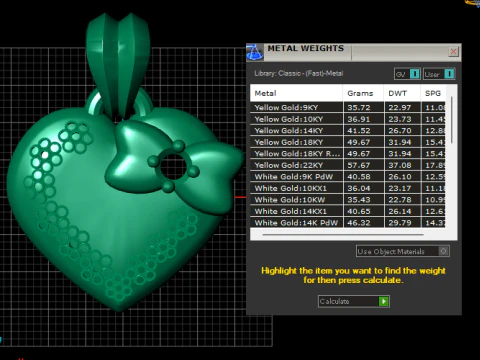480x360 pixels.
Task: Click the Metal Weights flask icon
Action: pos(255,52)
